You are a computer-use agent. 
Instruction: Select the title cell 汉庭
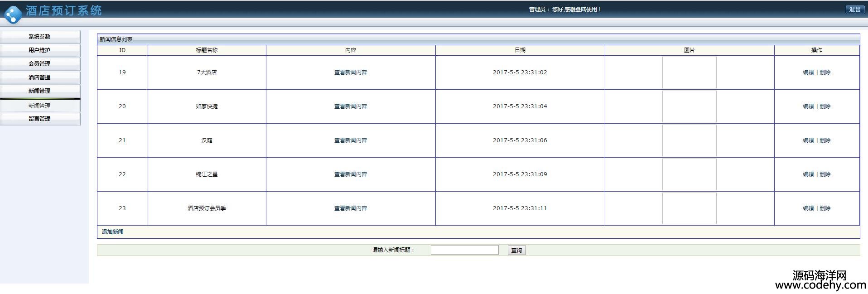[x=207, y=140]
